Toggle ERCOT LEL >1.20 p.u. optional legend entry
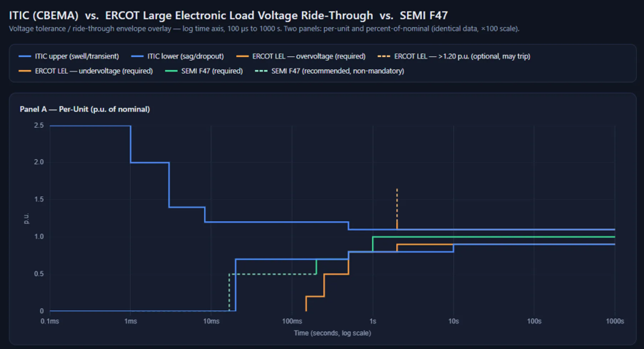 click(454, 56)
